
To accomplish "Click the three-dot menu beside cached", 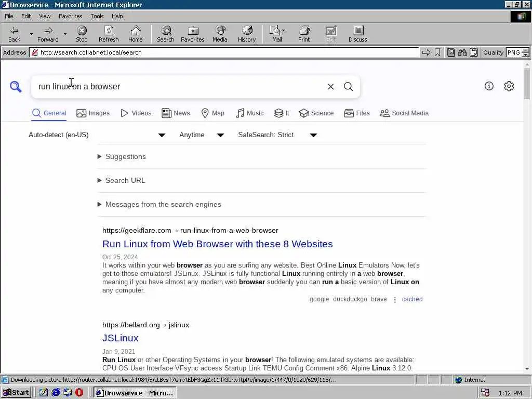I will (x=395, y=300).
